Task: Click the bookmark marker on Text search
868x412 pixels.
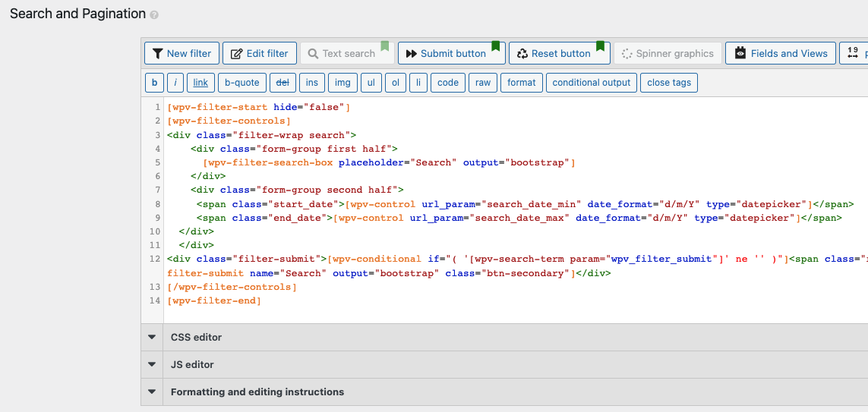Action: coord(385,46)
